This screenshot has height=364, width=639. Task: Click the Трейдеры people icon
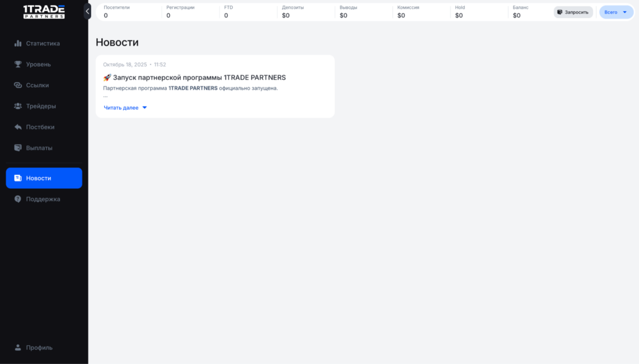[x=18, y=106]
